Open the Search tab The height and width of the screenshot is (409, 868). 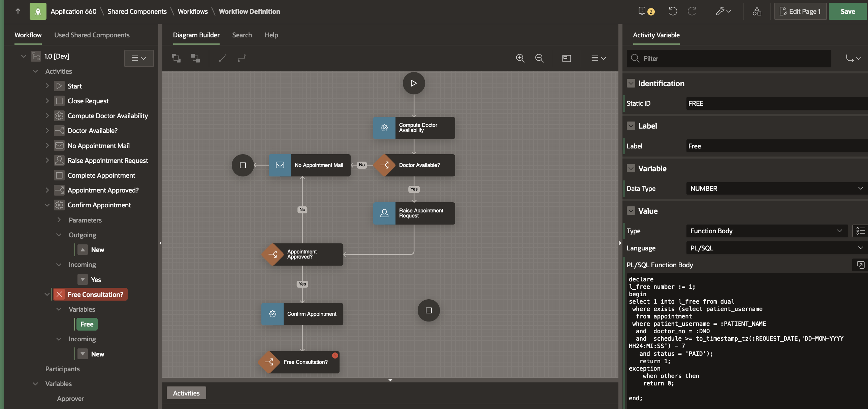pyautogui.click(x=242, y=35)
